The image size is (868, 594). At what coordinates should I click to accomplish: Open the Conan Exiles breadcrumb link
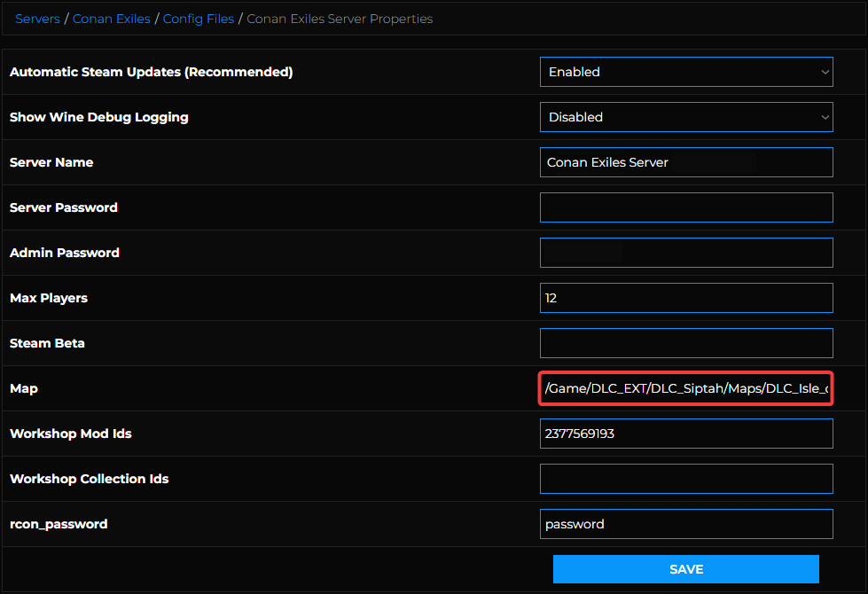111,19
